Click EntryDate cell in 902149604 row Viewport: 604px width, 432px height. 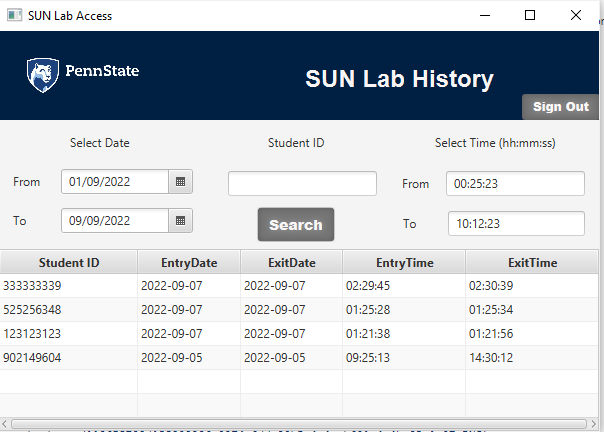pyautogui.click(x=189, y=358)
